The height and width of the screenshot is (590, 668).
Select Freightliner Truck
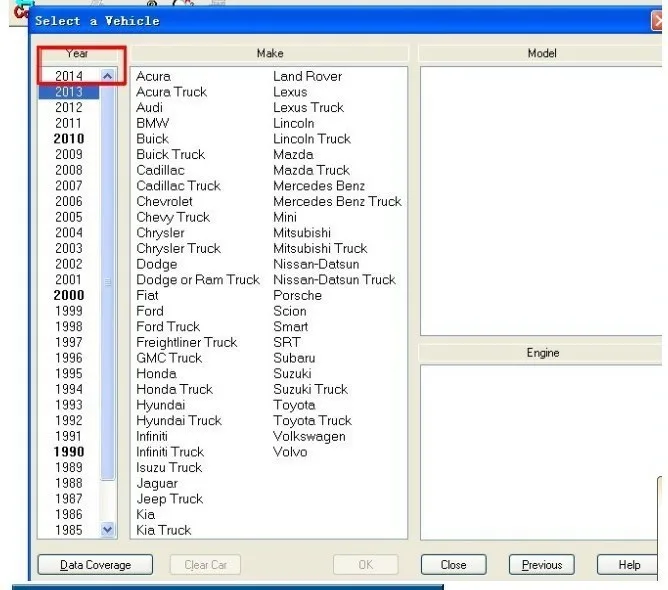(187, 342)
